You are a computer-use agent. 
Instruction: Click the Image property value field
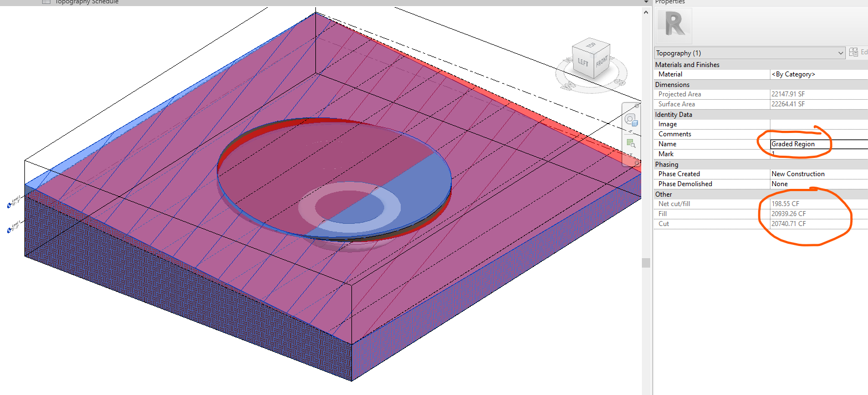point(819,124)
